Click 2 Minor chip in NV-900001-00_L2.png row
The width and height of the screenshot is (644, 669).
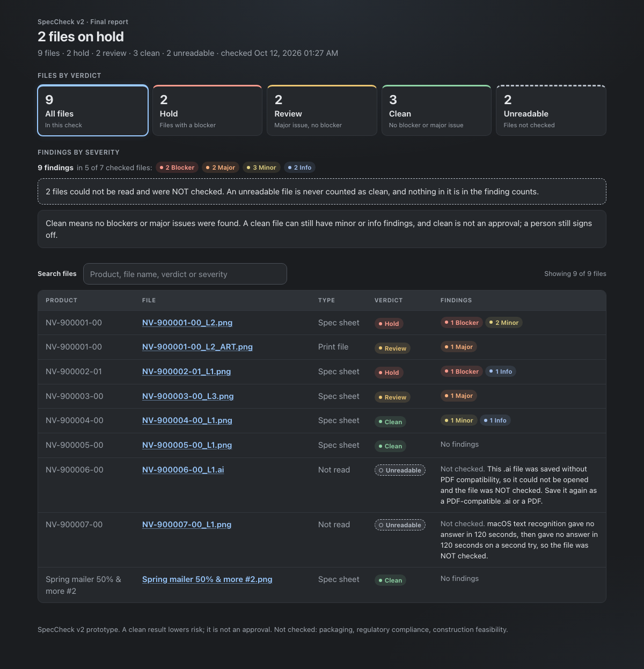[504, 323]
